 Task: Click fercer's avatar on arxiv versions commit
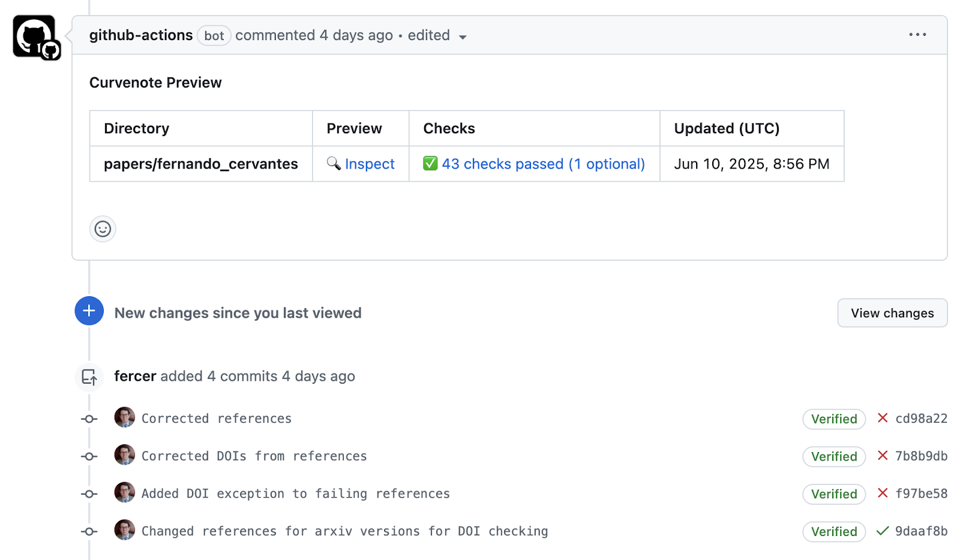(x=124, y=530)
